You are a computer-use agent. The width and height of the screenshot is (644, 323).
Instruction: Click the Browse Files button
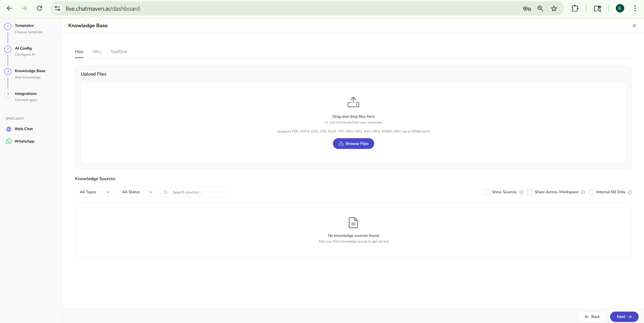pyautogui.click(x=353, y=144)
